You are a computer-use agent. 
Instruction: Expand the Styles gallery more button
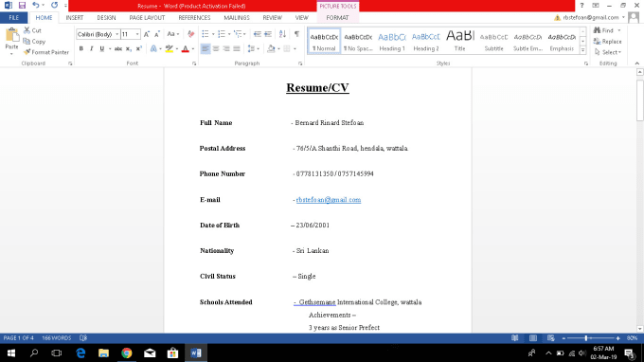click(582, 50)
